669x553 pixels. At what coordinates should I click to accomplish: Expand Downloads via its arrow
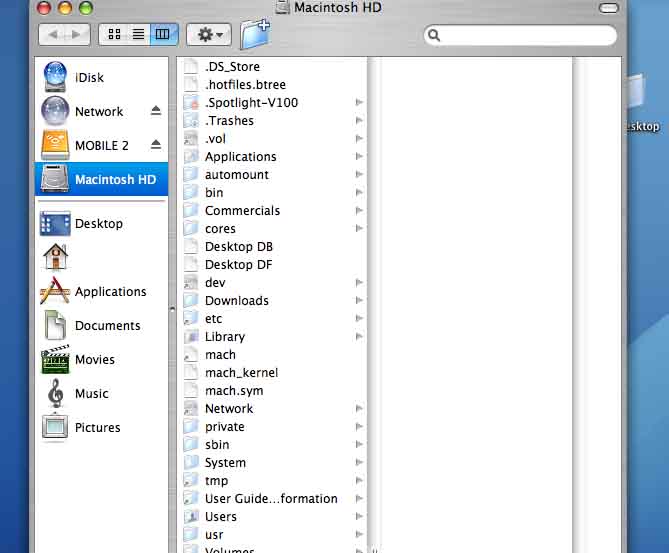pyautogui.click(x=359, y=300)
